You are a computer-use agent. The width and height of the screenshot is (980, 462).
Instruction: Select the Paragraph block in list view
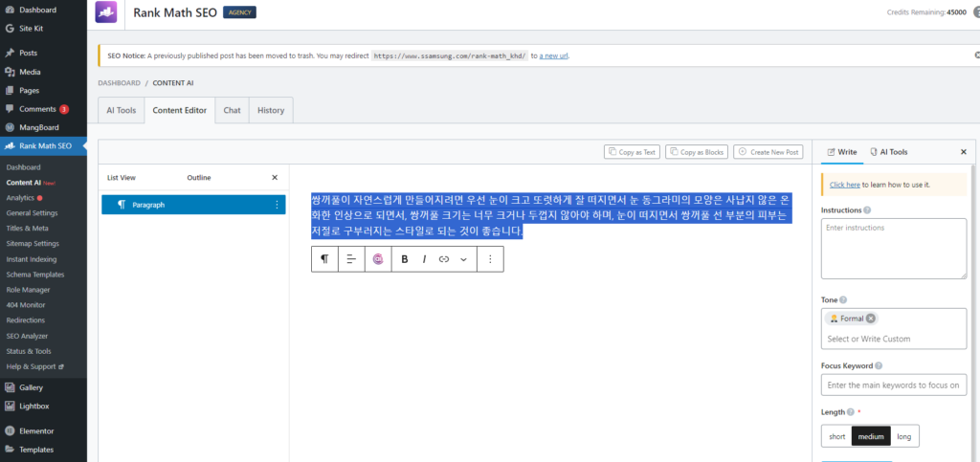click(x=193, y=205)
